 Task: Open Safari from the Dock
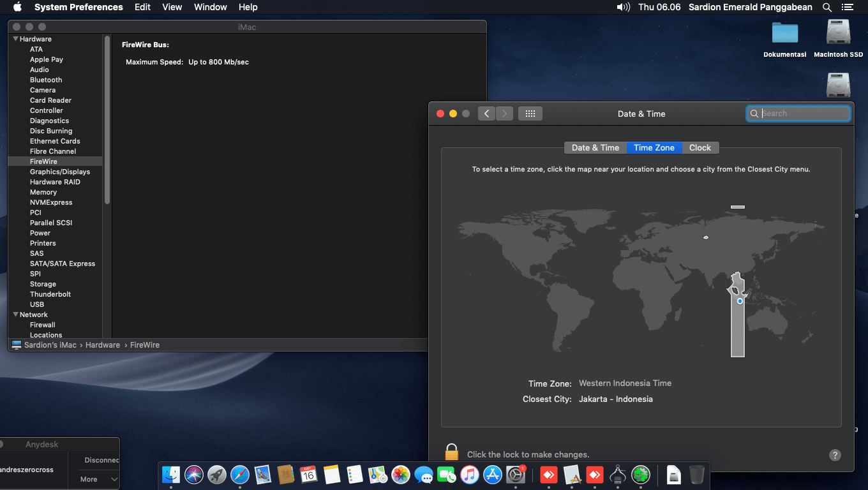coord(240,474)
